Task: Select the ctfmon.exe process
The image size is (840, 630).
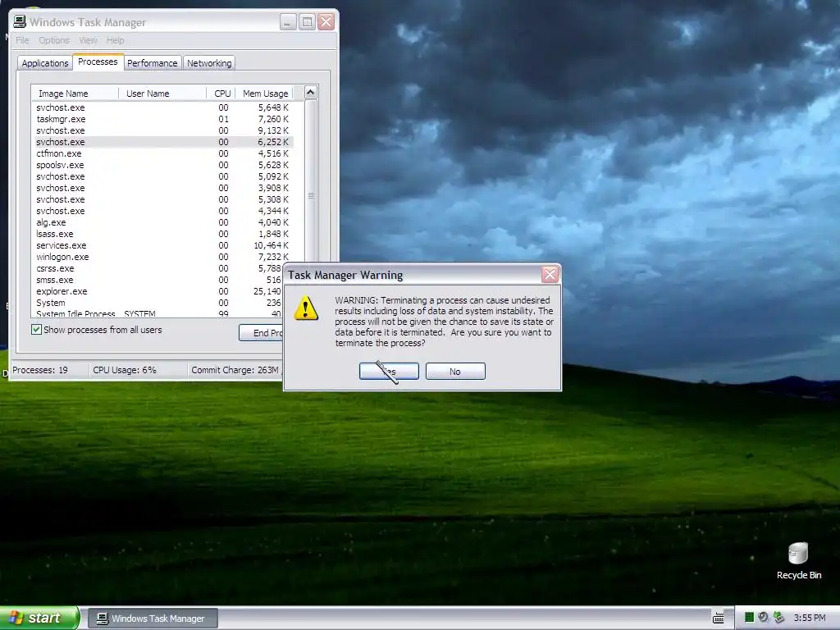Action: 163,153
